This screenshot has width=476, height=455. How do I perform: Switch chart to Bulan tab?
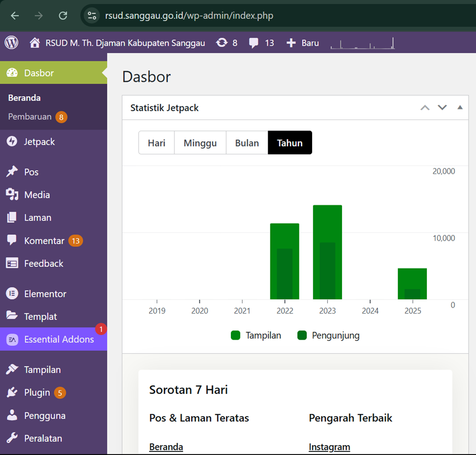(247, 143)
